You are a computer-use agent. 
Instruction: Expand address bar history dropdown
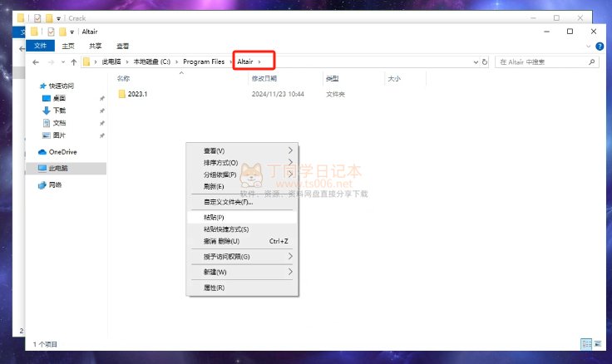tap(476, 62)
